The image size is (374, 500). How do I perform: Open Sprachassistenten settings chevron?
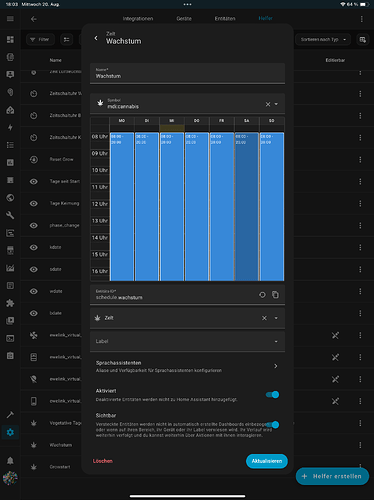(276, 366)
